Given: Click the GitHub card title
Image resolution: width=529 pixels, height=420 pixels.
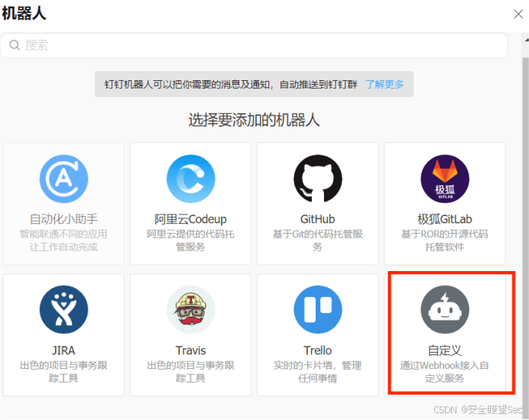Looking at the screenshot, I should [317, 219].
